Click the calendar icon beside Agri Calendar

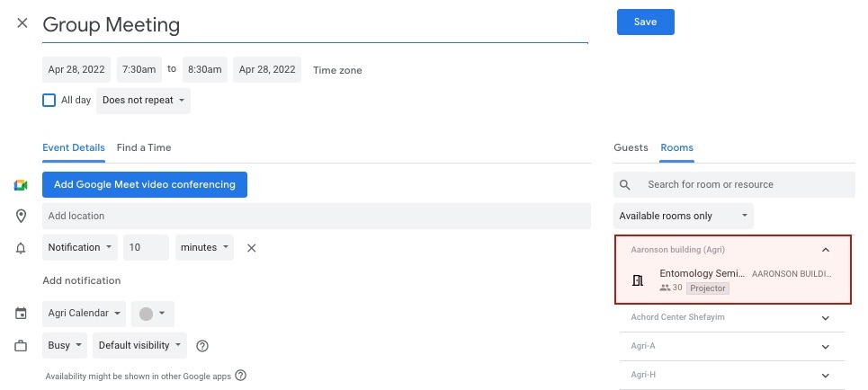click(21, 314)
